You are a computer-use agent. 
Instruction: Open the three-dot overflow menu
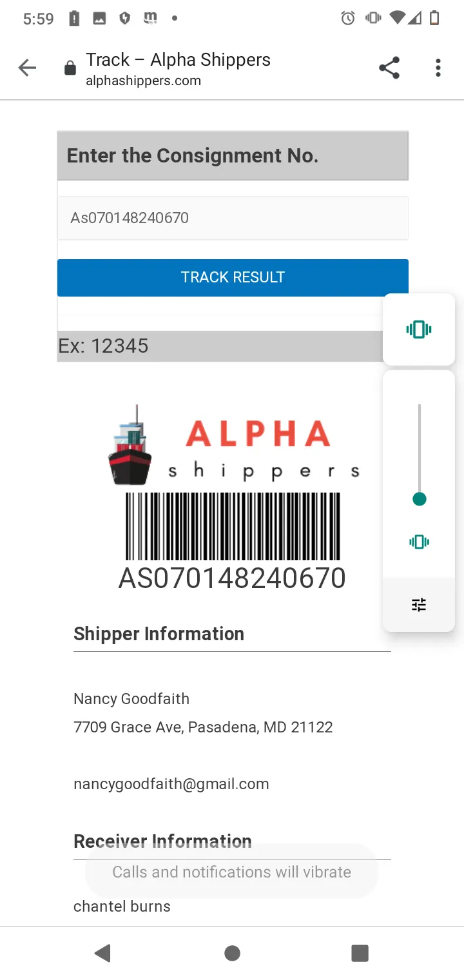pyautogui.click(x=438, y=68)
